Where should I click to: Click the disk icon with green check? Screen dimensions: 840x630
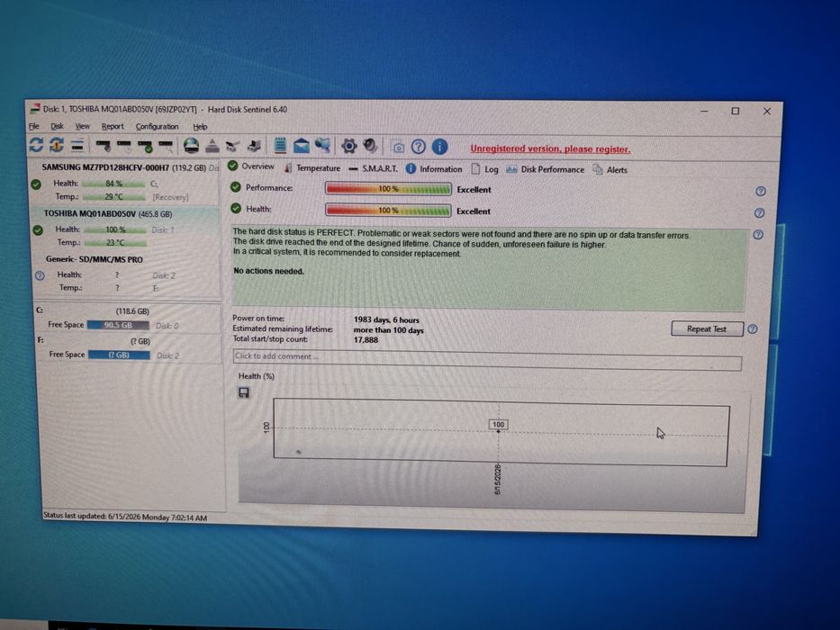145,146
